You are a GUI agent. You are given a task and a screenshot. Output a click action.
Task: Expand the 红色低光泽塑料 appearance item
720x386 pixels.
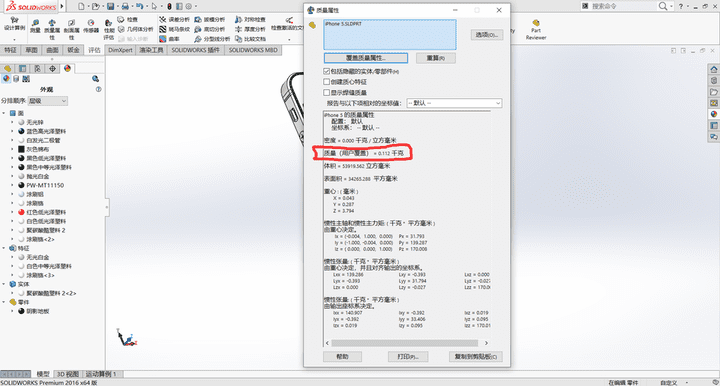point(12,212)
